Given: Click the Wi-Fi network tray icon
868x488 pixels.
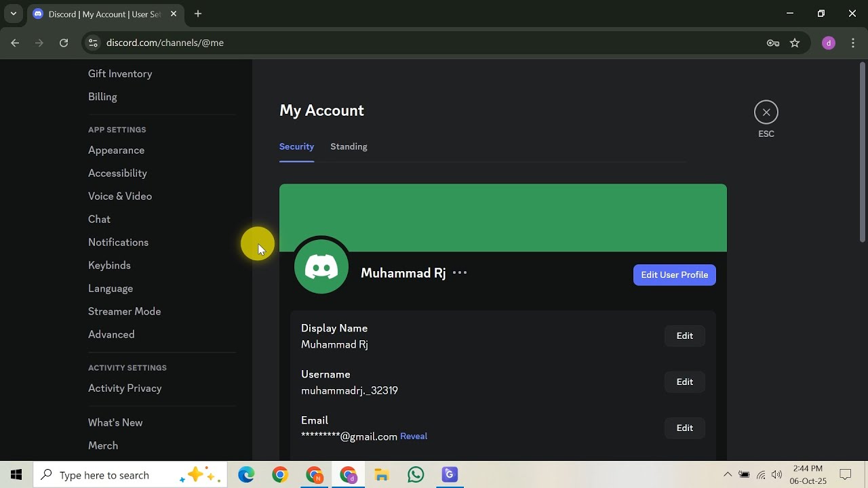Looking at the screenshot, I should click(x=761, y=475).
